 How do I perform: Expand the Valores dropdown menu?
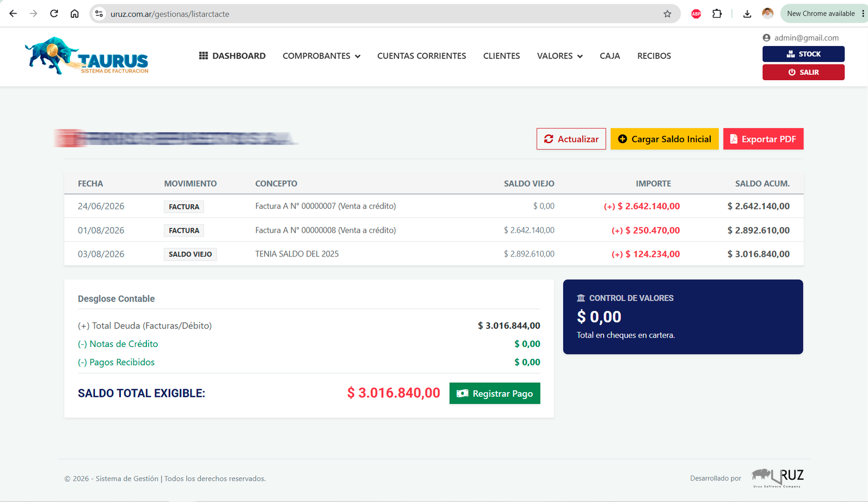560,56
